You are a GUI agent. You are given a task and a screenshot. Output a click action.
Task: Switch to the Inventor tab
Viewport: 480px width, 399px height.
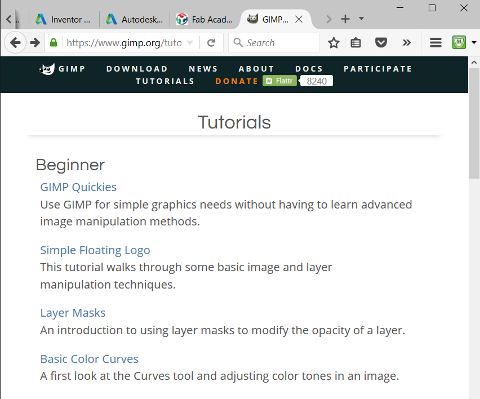tap(63, 19)
